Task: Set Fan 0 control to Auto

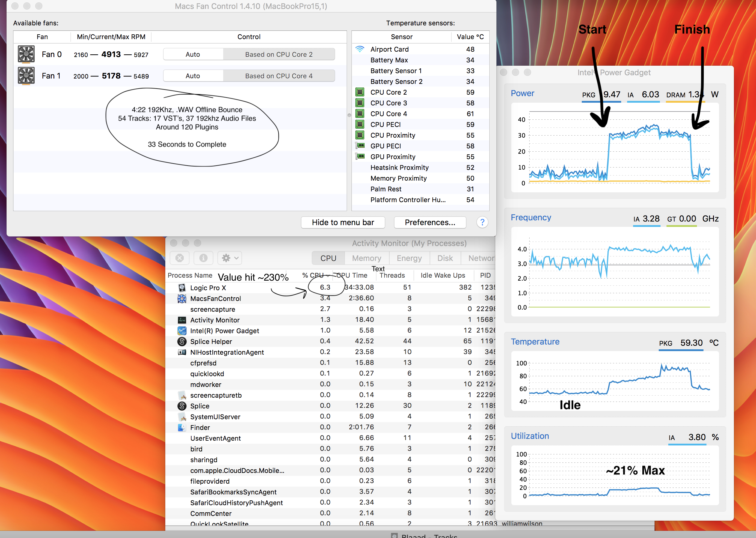Action: [x=193, y=54]
